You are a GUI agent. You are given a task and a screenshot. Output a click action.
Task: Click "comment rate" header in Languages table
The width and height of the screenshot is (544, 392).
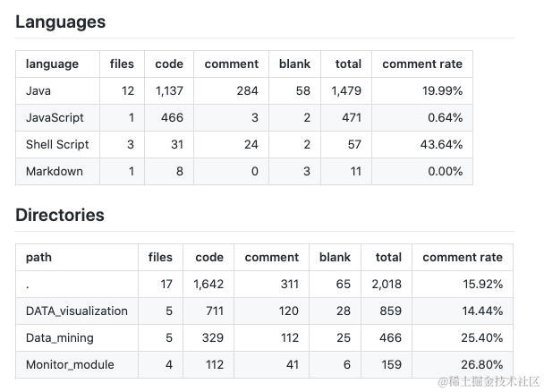[422, 64]
